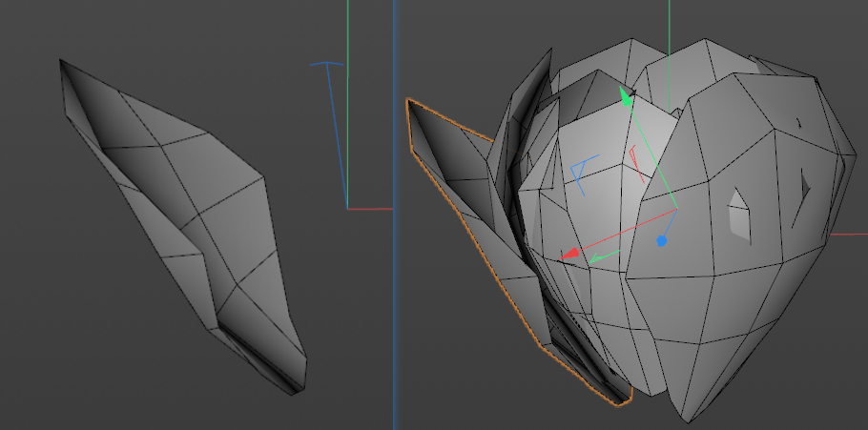Click the large green gizmo arrowhead
The width and height of the screenshot is (868, 430).
tap(626, 96)
